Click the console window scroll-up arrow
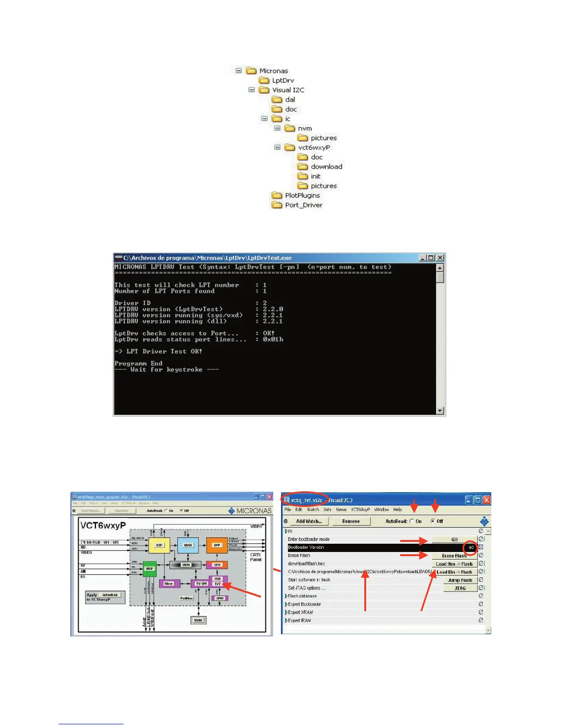The image size is (563, 728). pyautogui.click(x=440, y=267)
